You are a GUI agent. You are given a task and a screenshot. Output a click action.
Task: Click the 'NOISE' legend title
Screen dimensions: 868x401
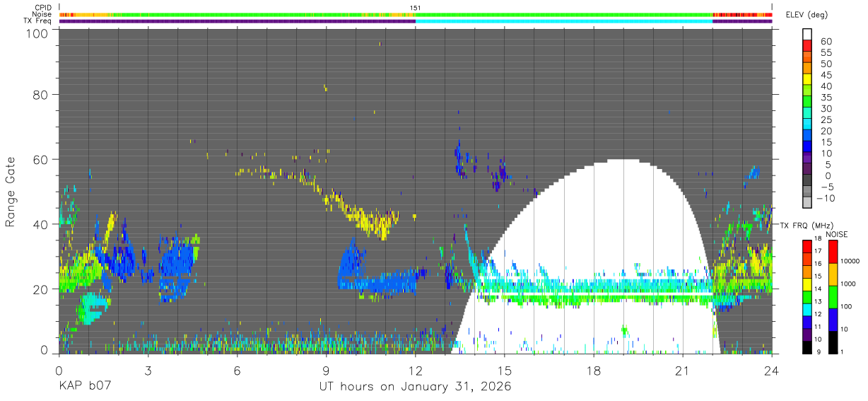pyautogui.click(x=838, y=234)
